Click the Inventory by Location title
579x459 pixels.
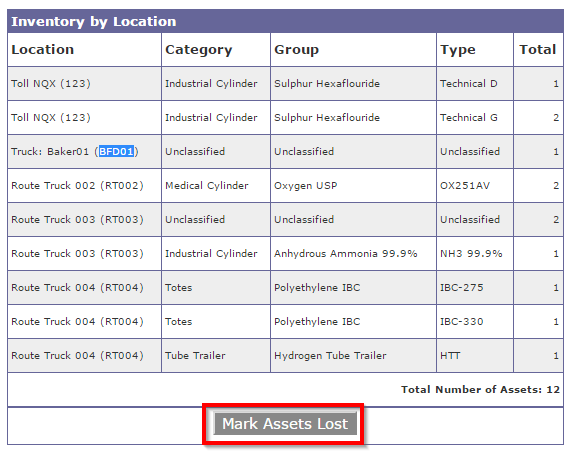pos(93,21)
